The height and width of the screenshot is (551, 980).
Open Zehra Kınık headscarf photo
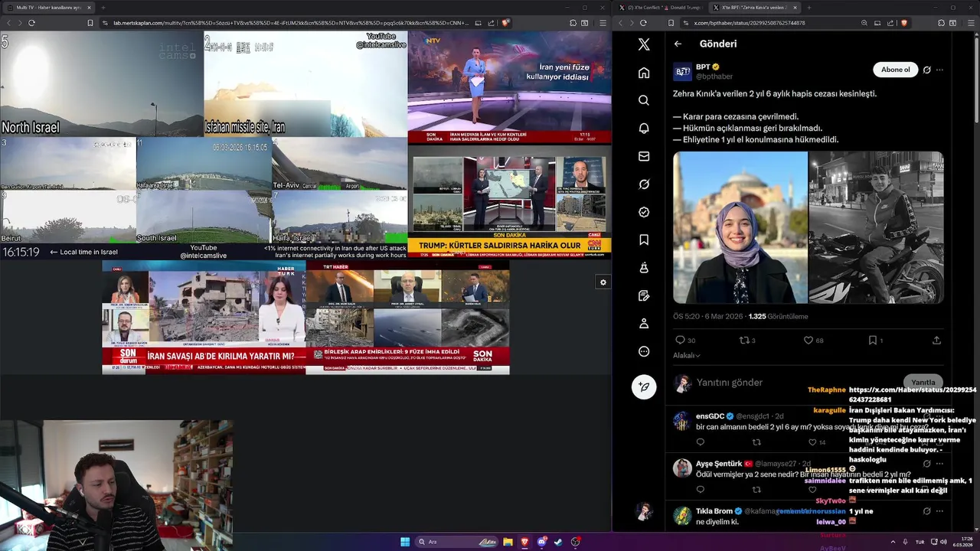[740, 227]
